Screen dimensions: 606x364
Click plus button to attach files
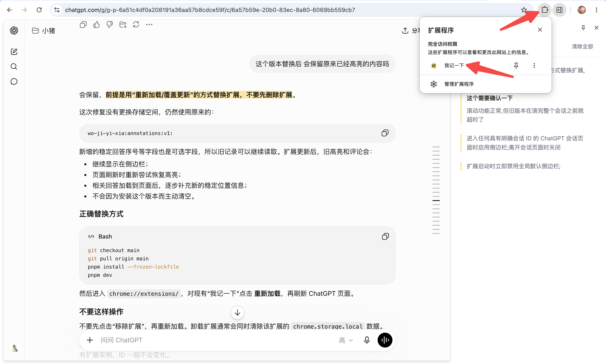point(90,340)
